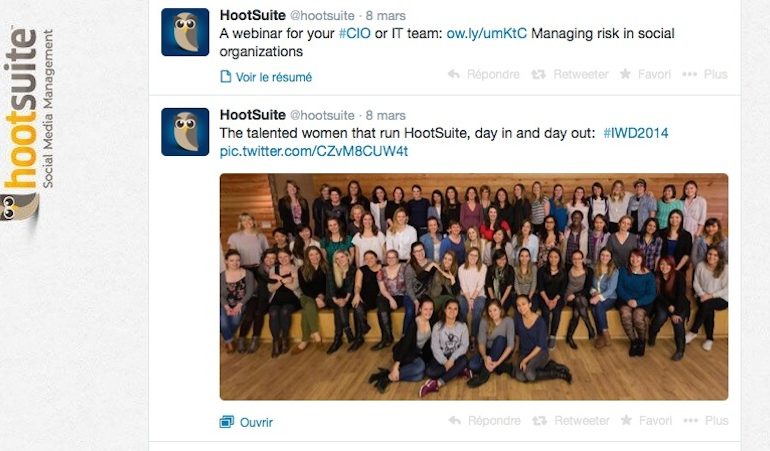The image size is (770, 451).
Task: Open the Plus dots menu on webinar tweet
Action: pos(689,74)
